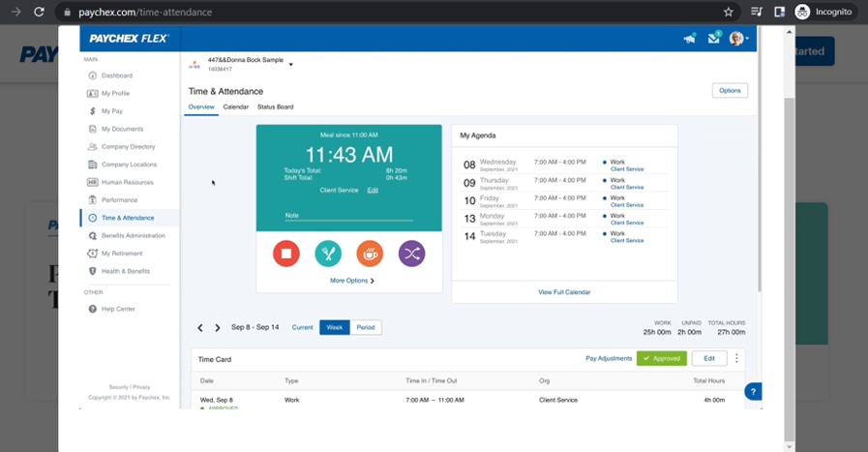Click the Note input field
This screenshot has height=452, width=868.
tap(348, 215)
